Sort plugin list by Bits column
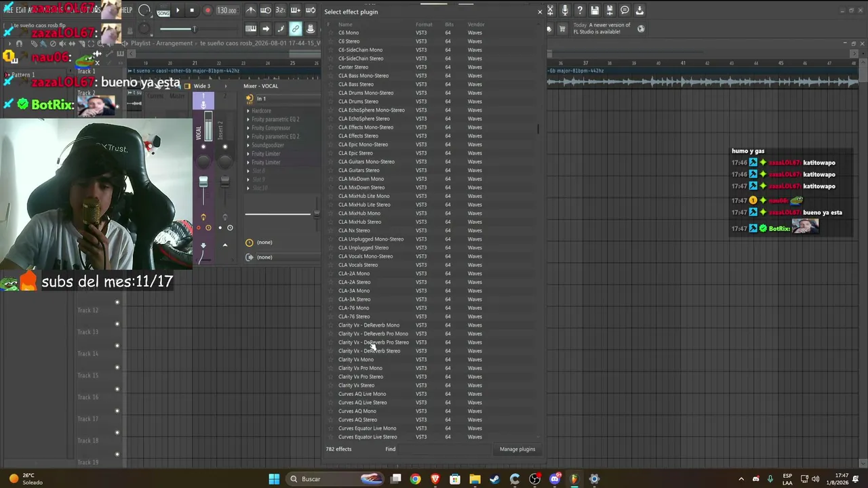This screenshot has width=868, height=488. 449,24
